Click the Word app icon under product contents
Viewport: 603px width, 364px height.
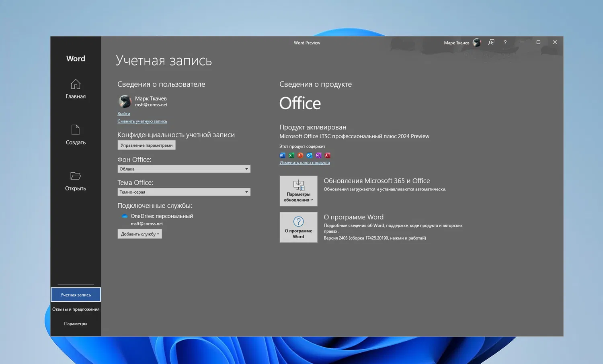click(x=282, y=155)
